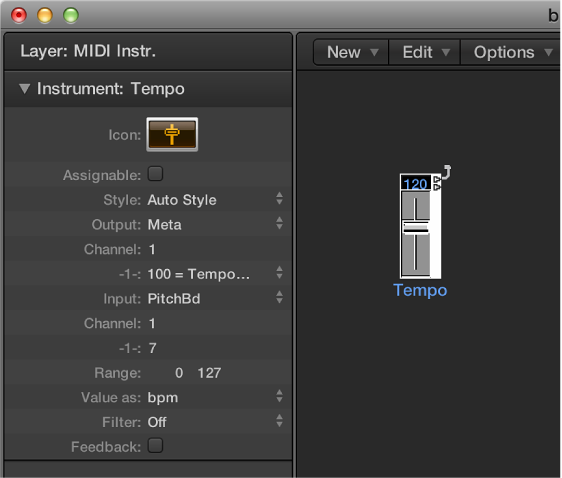Click the red close window button
This screenshot has width=562, height=478.
[19, 15]
